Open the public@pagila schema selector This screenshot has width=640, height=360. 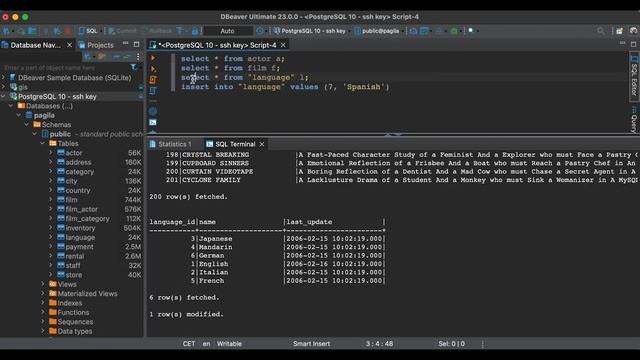377,31
